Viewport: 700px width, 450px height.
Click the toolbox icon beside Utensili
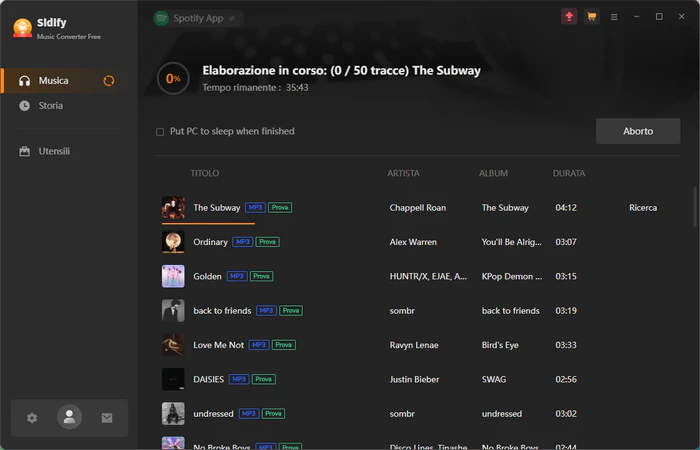(25, 151)
